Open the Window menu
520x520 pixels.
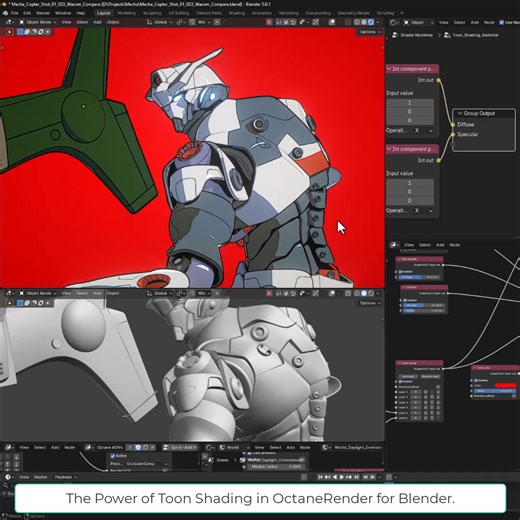click(x=63, y=13)
